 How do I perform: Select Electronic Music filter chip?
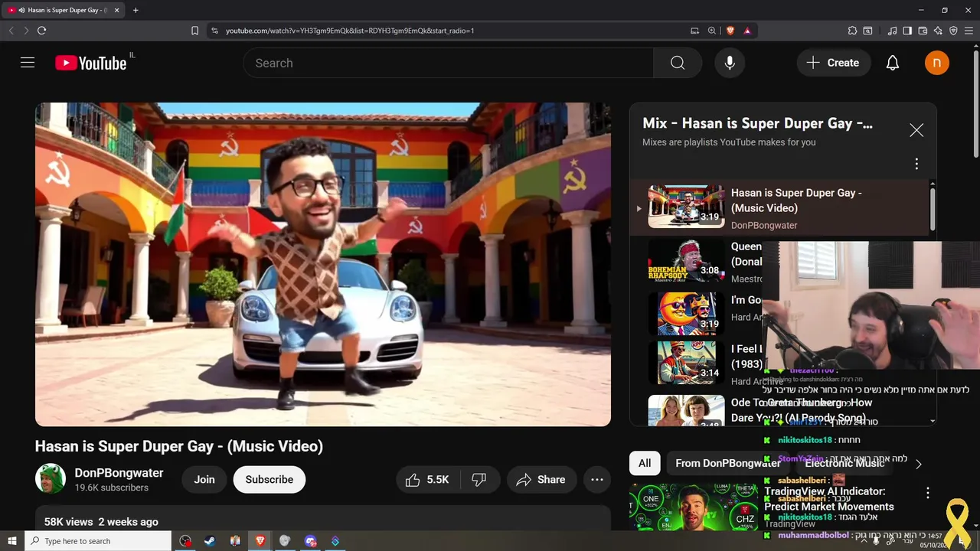(x=844, y=463)
